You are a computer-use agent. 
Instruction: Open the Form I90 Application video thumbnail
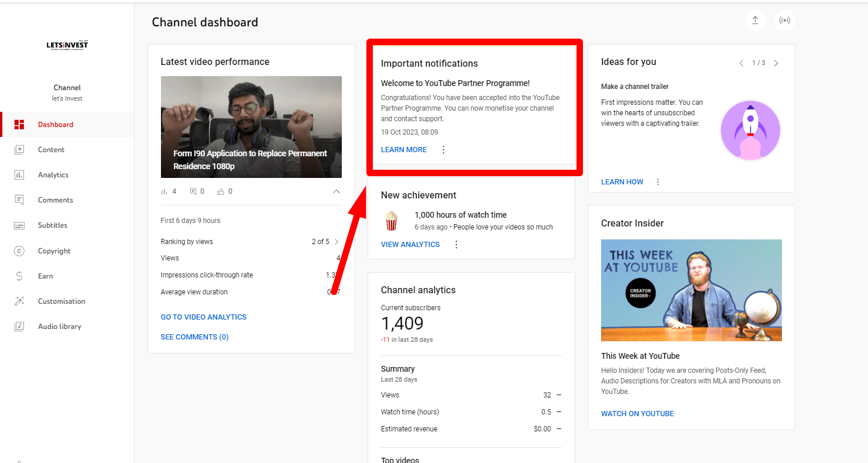click(x=251, y=127)
